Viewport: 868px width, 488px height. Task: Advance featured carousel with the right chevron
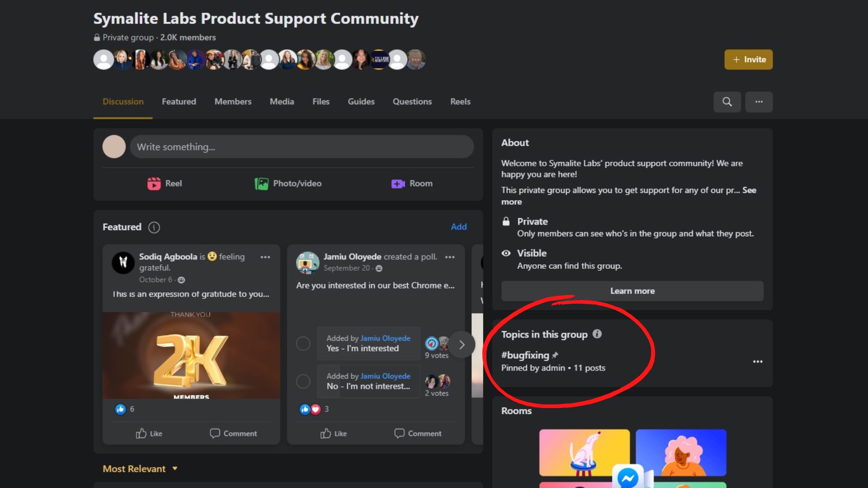coord(462,345)
